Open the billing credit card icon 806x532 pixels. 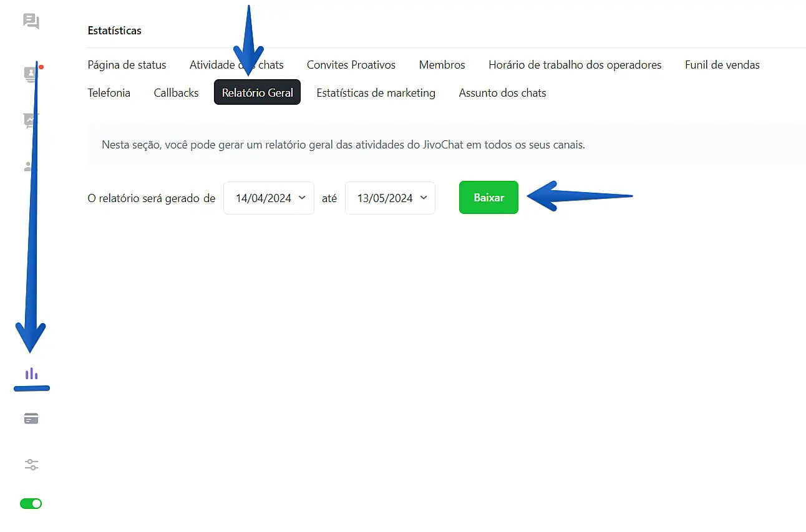pos(31,419)
